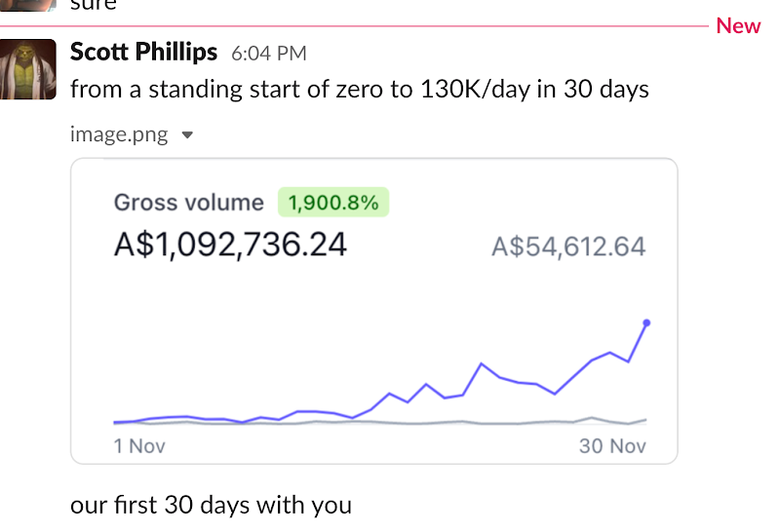
Task: Click the "our first 30 days with you" message
Action: pos(211,505)
